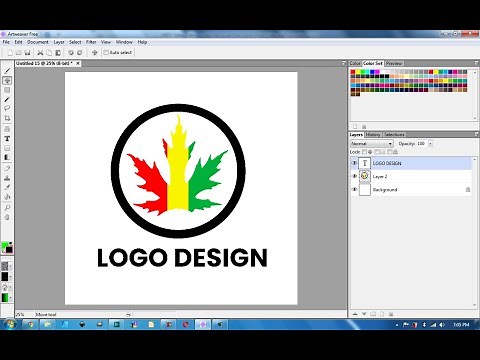Select the Paint Bucket fill tool
This screenshot has width=480, height=360.
pyautogui.click(x=7, y=197)
